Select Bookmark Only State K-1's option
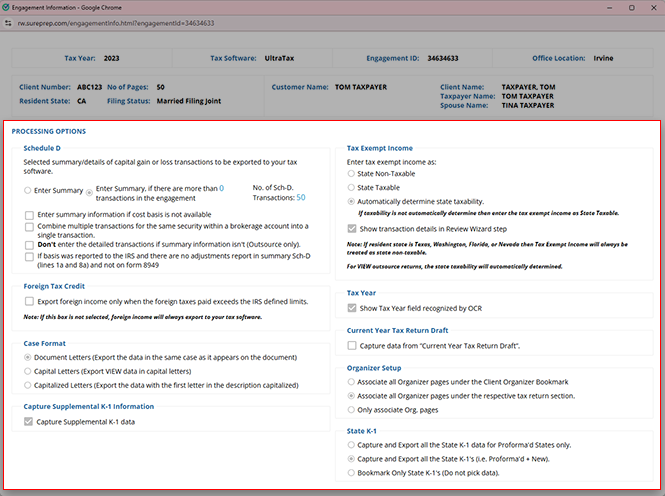Screen dimensions: 665x496 351,473
